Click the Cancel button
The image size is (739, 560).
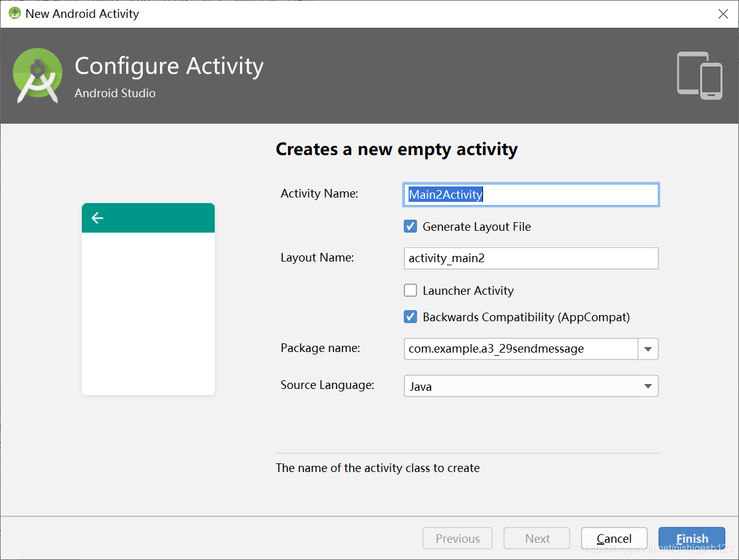[614, 538]
